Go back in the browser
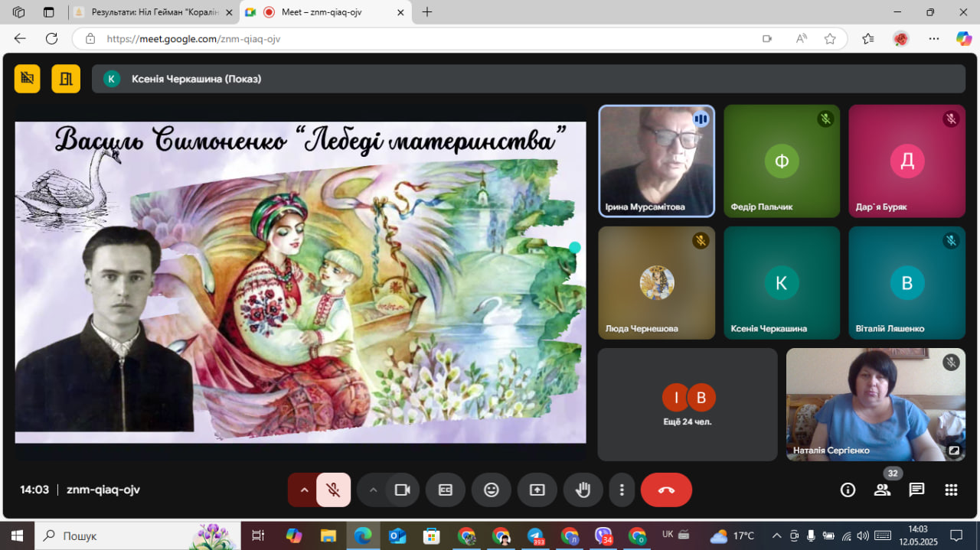Image resolution: width=980 pixels, height=550 pixels. click(x=20, y=38)
